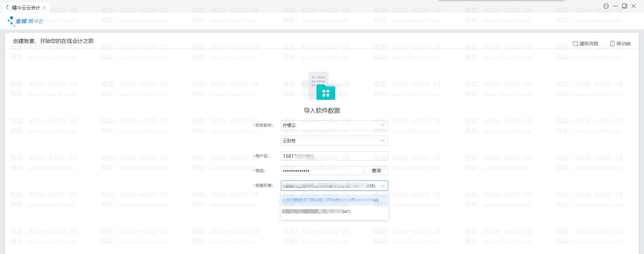
Task: Switch to the 精斗云云会计 tab
Action: point(26,8)
